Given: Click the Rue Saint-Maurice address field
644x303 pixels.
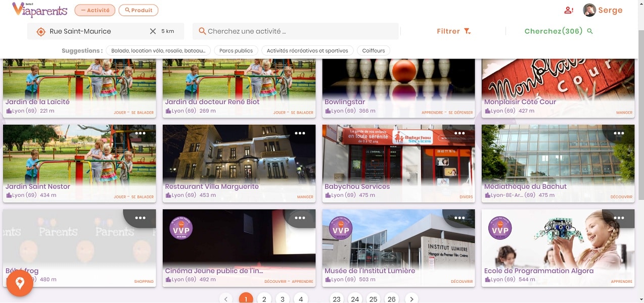Looking at the screenshot, I should coord(106,31).
